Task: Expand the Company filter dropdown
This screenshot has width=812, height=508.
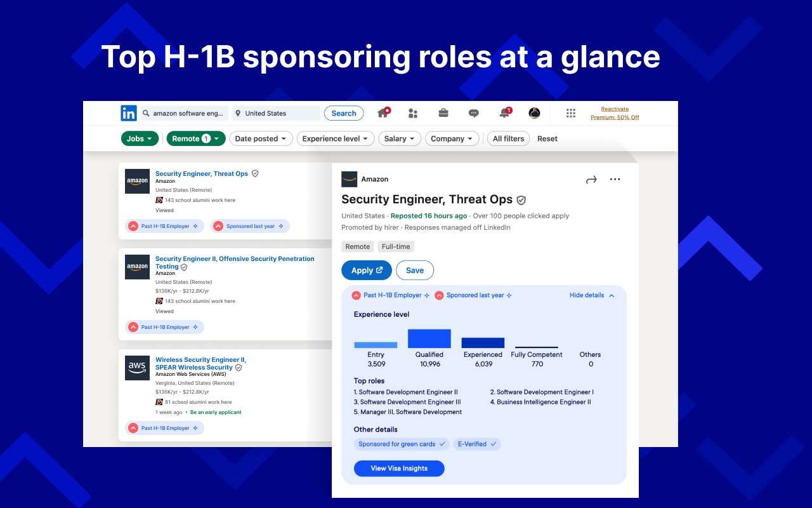Action: click(452, 138)
